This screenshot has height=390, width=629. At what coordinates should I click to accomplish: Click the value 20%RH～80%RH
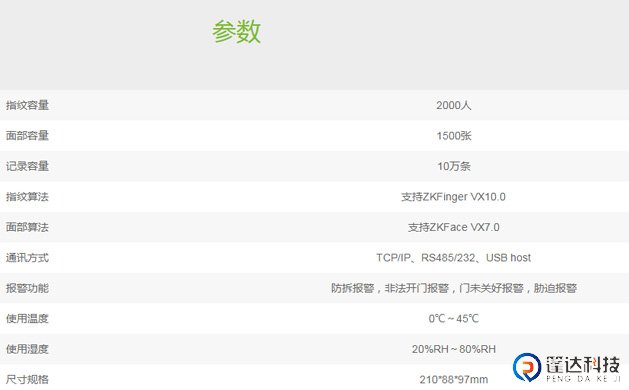454,349
